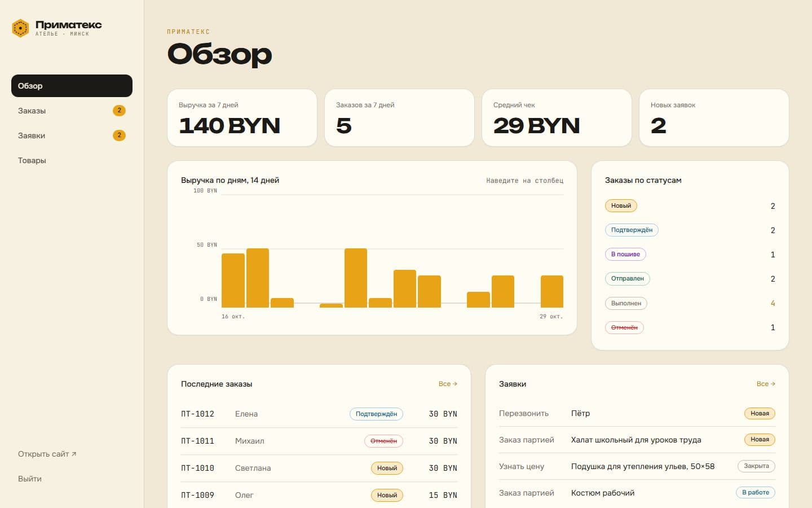The image size is (812, 508).
Task: Open order ПТ-1011
Action: [x=319, y=441]
